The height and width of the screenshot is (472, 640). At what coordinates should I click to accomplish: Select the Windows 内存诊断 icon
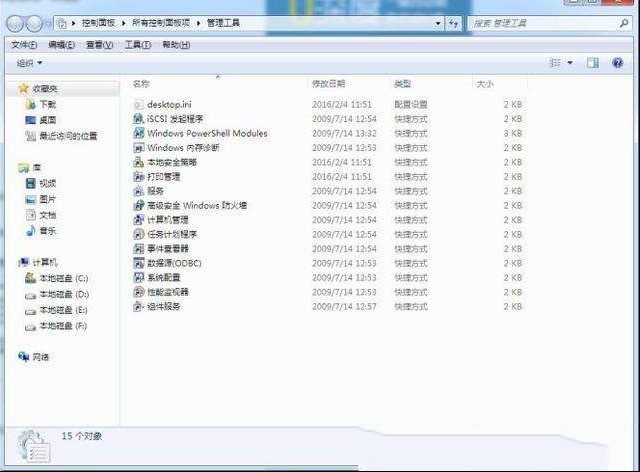tap(139, 147)
